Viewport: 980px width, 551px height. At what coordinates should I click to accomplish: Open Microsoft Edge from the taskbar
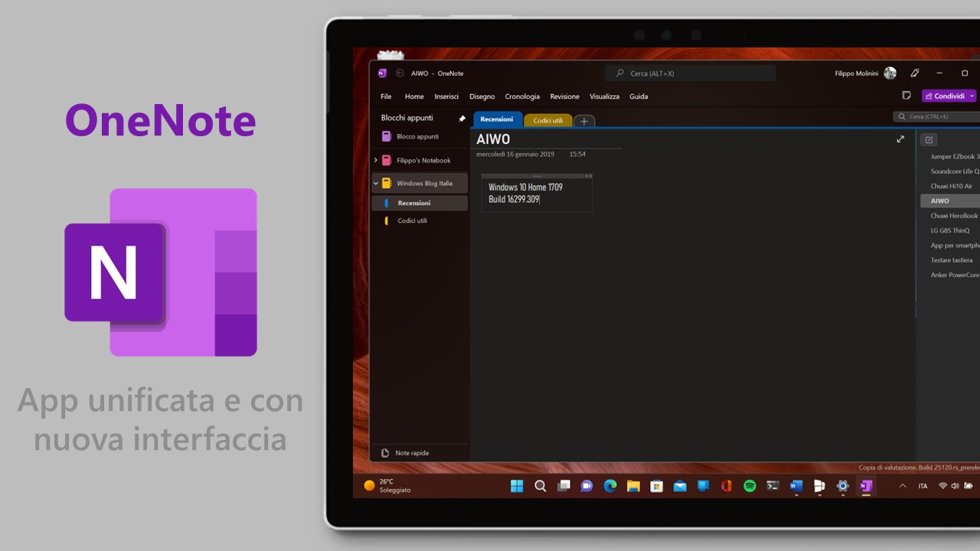[610, 486]
